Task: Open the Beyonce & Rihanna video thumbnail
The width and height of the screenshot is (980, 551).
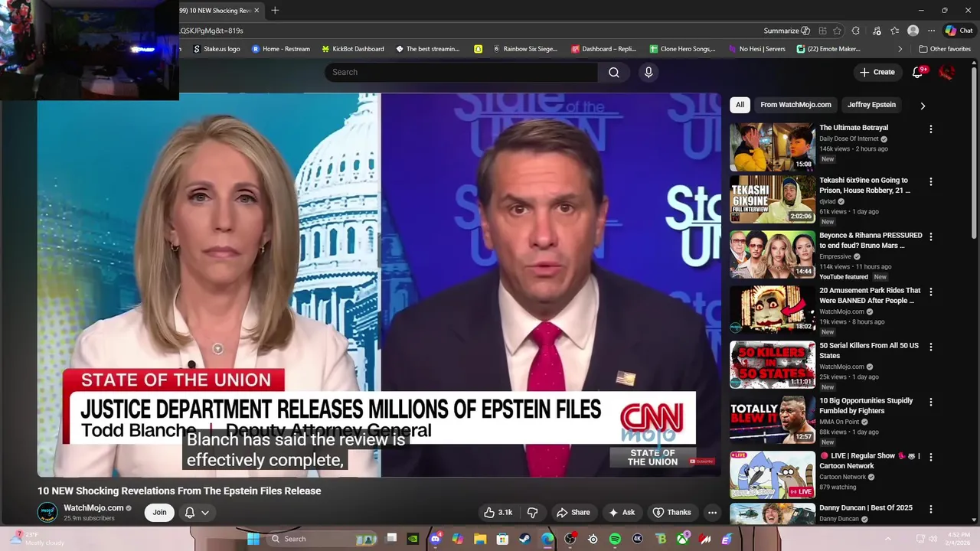Action: click(x=772, y=256)
